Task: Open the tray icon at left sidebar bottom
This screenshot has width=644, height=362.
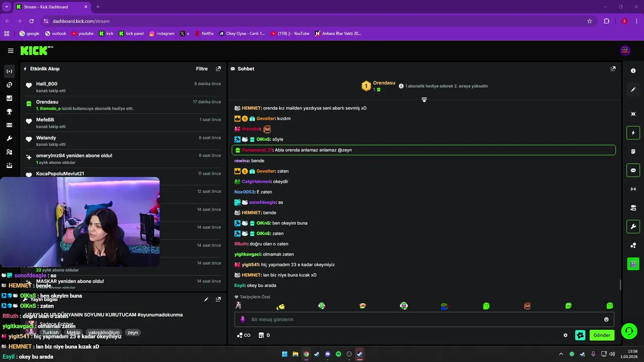Action: tap(9, 165)
